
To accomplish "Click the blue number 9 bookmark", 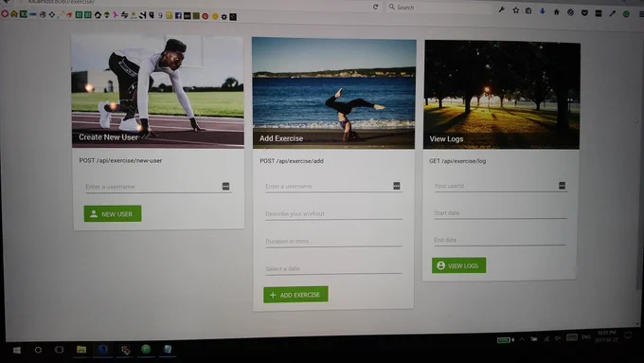I will 161,15.
